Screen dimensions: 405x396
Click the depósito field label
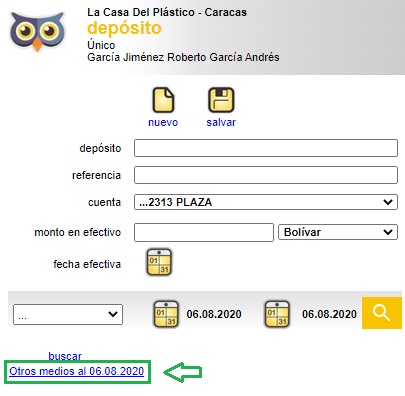tap(100, 148)
